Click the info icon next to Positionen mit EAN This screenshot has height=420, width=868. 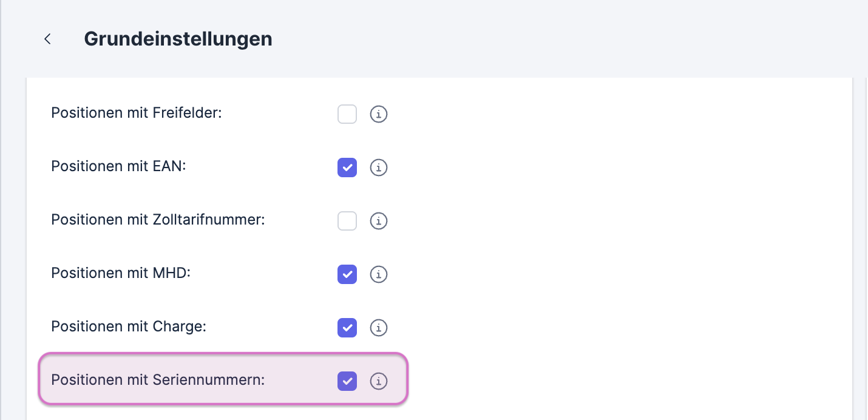click(x=378, y=168)
